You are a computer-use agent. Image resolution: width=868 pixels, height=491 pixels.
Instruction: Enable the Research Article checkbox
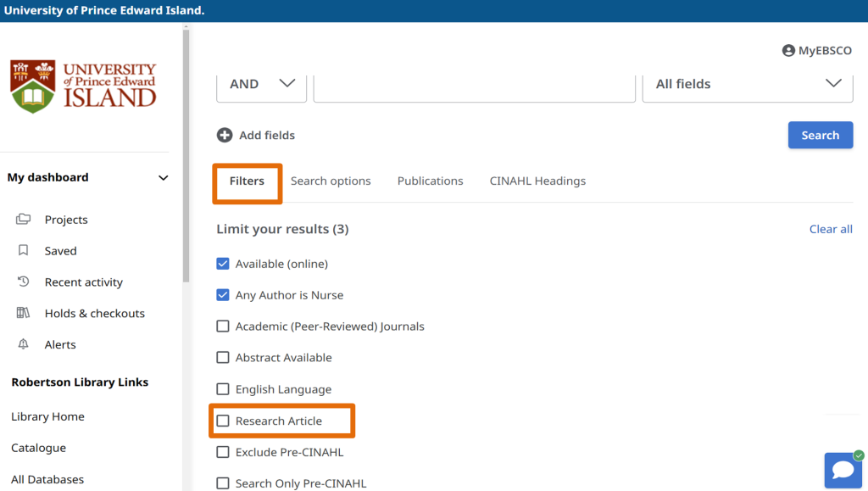(x=223, y=421)
